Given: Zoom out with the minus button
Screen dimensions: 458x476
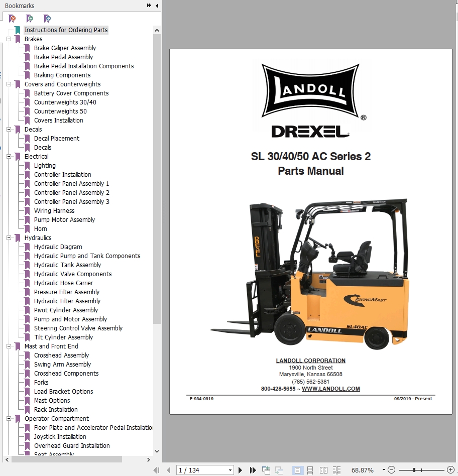Looking at the screenshot, I should click(x=392, y=470).
